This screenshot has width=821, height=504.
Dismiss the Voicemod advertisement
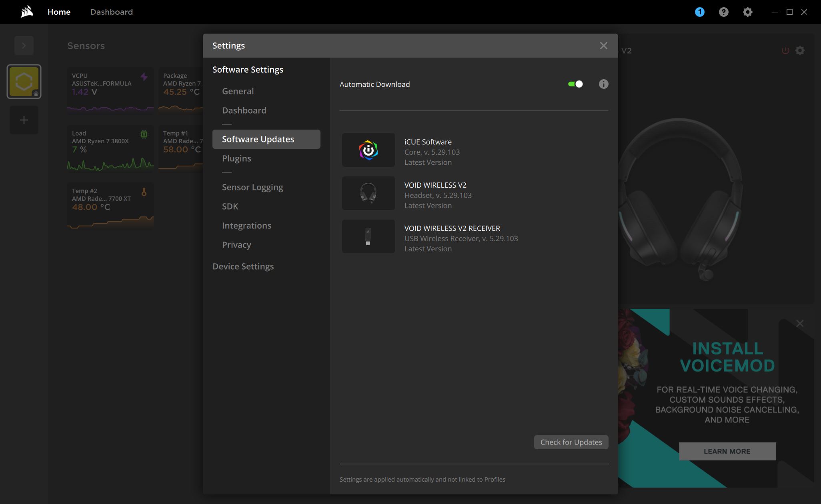point(800,323)
